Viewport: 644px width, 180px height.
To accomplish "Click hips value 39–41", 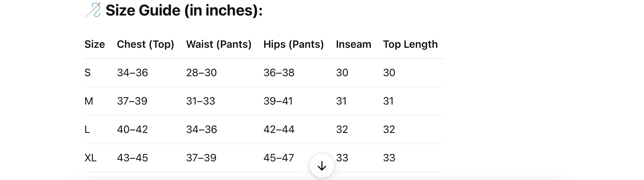I will (x=278, y=101).
